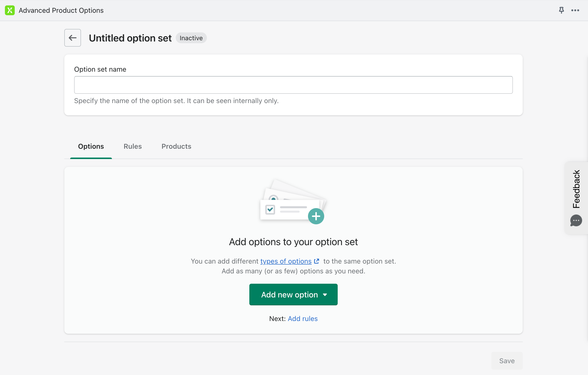Click the Add new option button
588x375 pixels.
(x=294, y=294)
